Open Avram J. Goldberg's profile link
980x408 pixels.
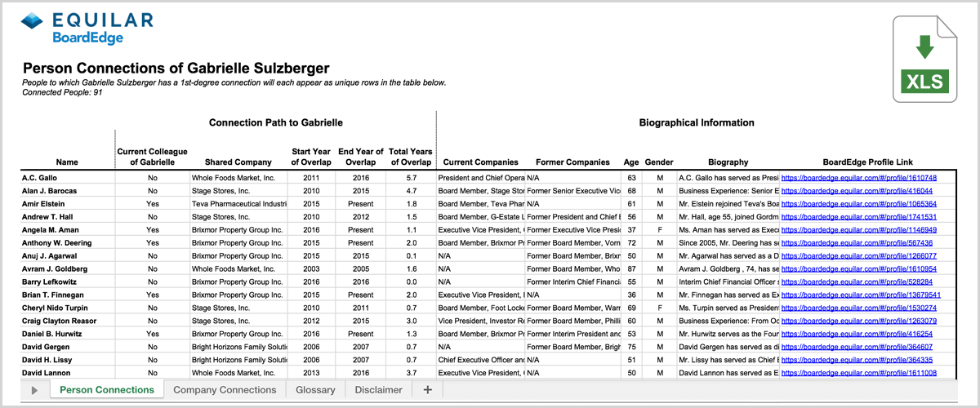pos(859,268)
